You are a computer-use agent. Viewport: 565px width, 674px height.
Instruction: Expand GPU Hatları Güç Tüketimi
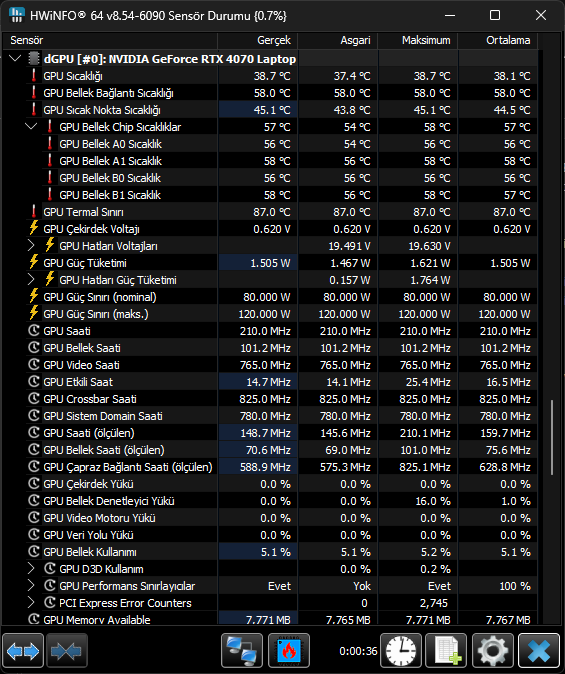click(x=31, y=279)
